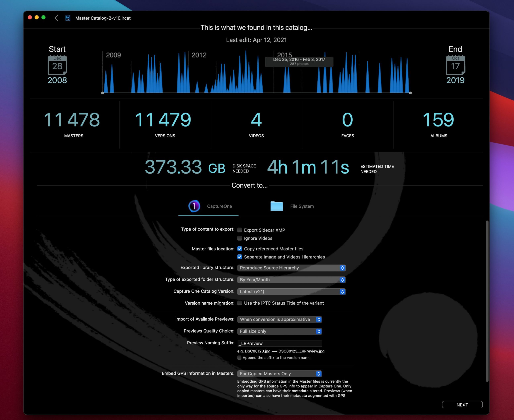Click the End date calendar icon

pos(455,65)
